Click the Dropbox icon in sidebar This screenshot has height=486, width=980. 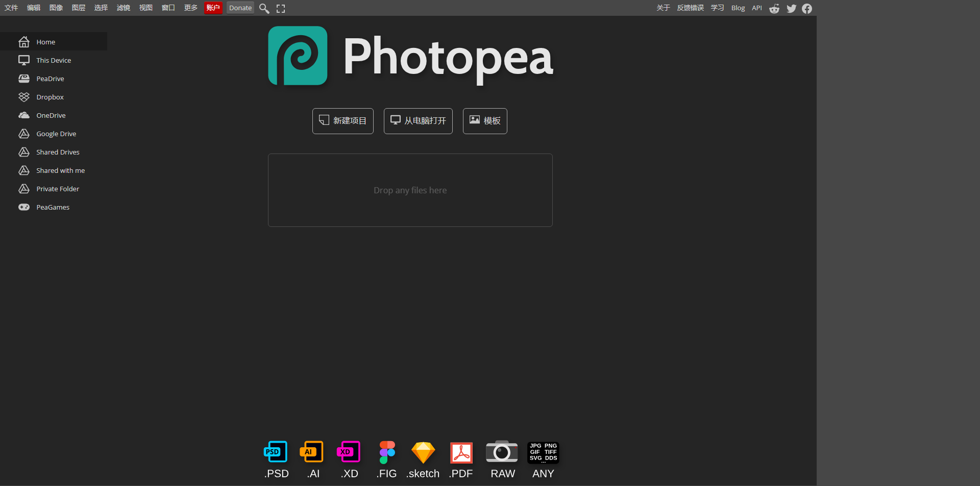[x=24, y=97]
